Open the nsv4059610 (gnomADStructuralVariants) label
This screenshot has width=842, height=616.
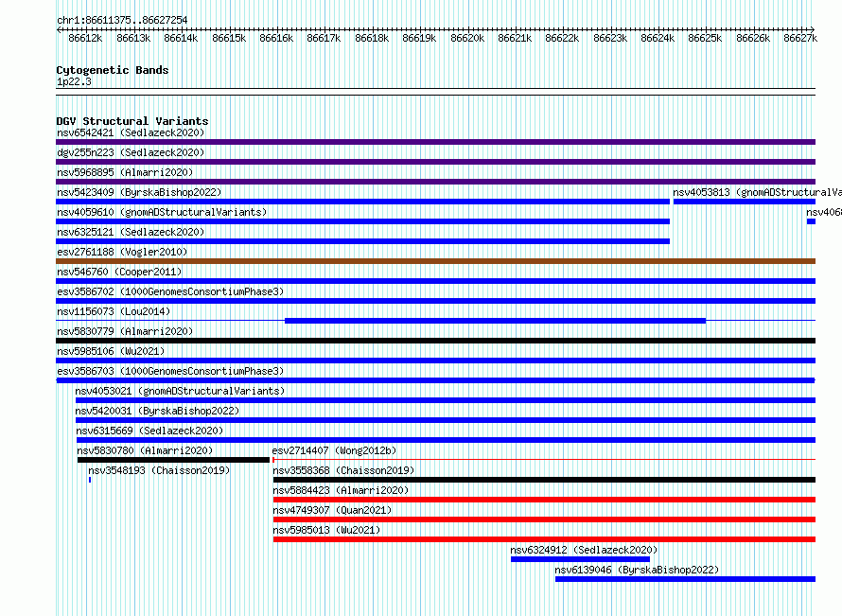tap(162, 212)
